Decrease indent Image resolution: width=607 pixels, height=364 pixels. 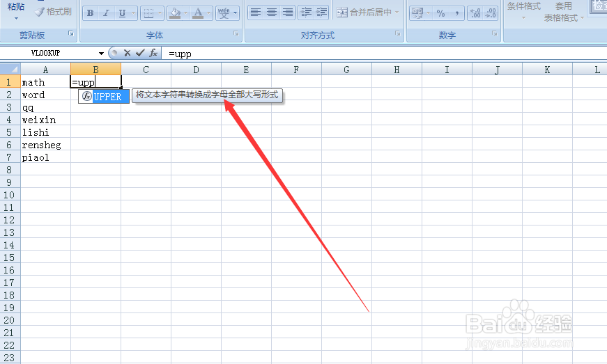click(306, 13)
